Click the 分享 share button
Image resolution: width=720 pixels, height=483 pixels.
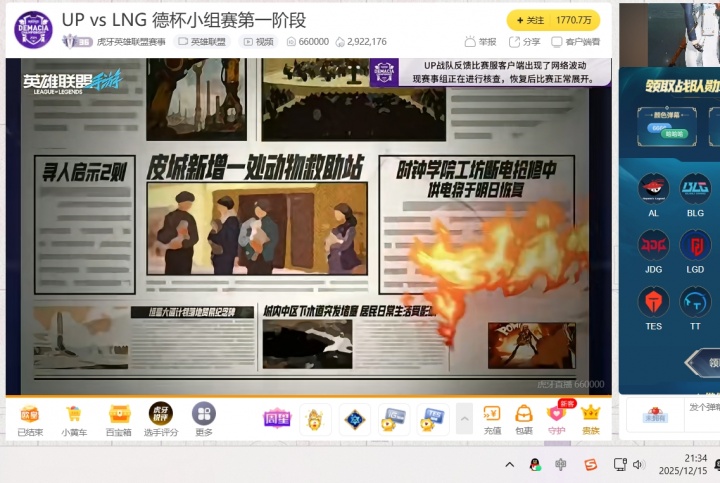coord(524,42)
